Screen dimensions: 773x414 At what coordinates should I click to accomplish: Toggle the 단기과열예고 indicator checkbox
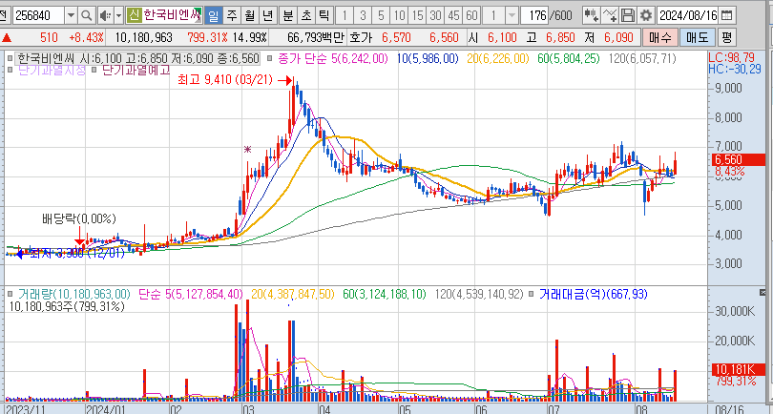(93, 70)
